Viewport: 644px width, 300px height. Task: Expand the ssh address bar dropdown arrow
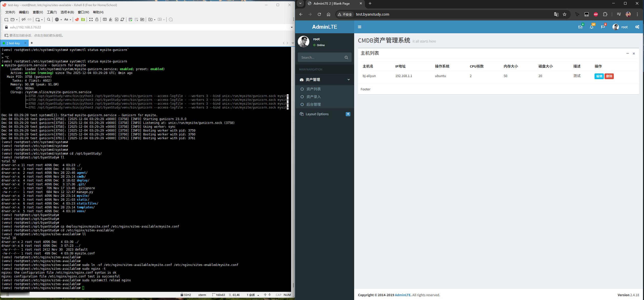click(291, 27)
